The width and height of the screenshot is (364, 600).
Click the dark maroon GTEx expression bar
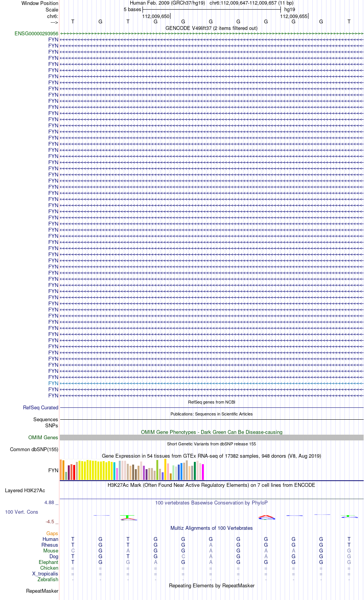[x=69, y=473]
